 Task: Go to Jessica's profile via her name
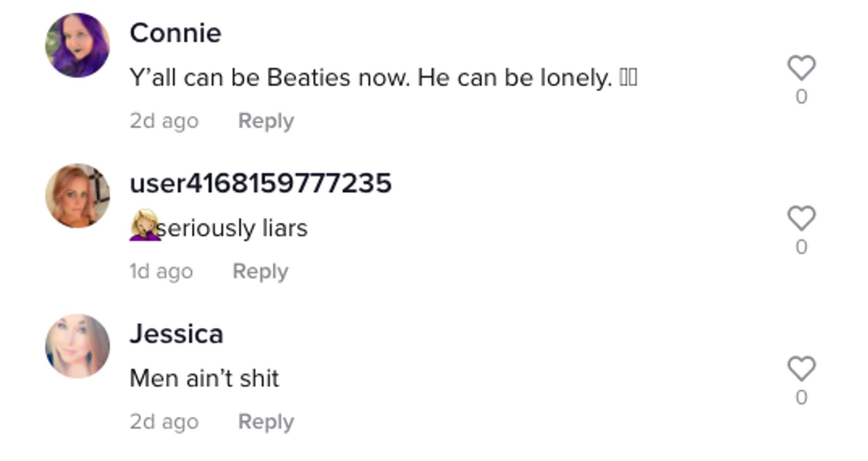[x=176, y=334]
